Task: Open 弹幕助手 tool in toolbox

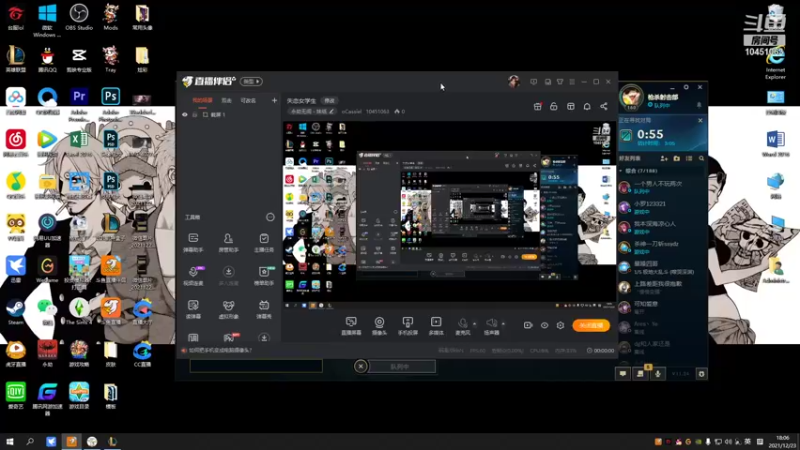Action: point(193,242)
